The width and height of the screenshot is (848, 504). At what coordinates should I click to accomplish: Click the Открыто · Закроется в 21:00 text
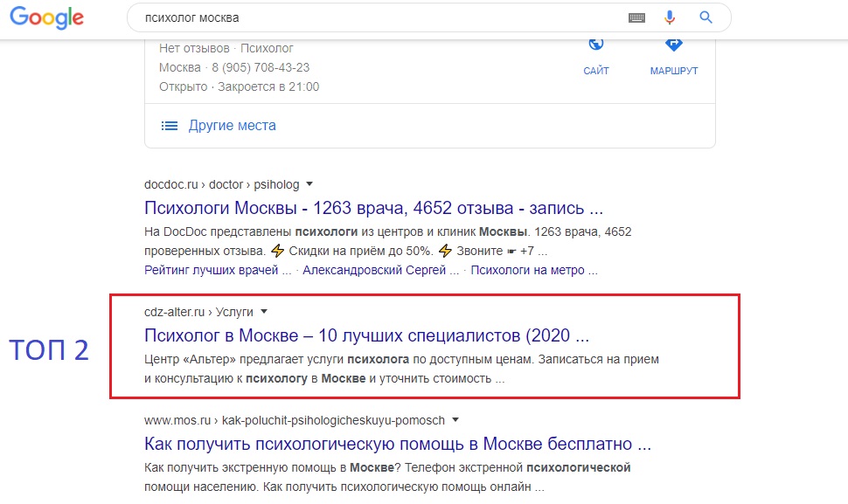coord(239,87)
